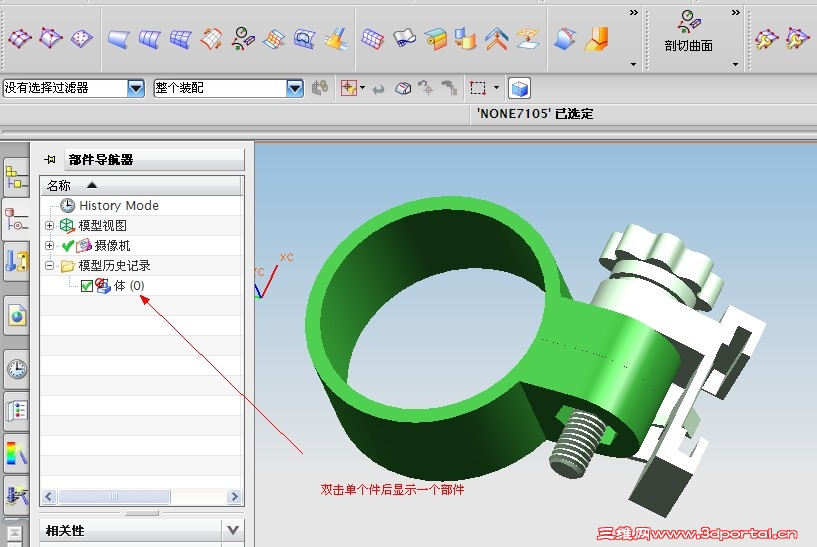Open the bolt-and-bracket Reuse Library tab
This screenshot has height=547, width=817.
point(16,261)
